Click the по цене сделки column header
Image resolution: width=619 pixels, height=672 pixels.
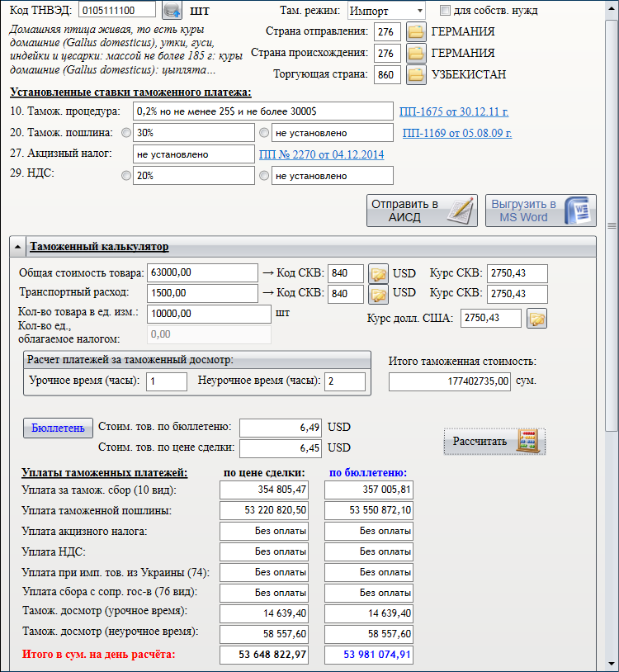[264, 473]
